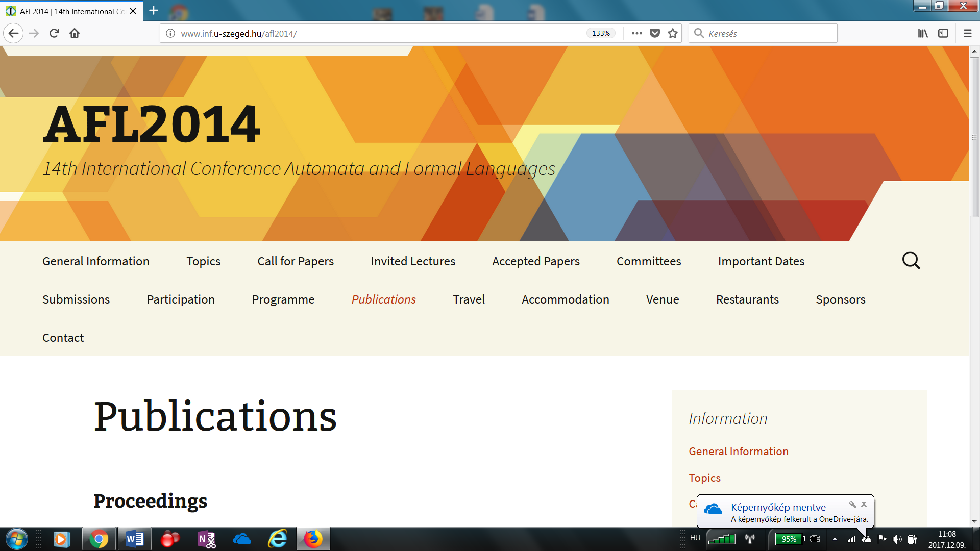Open the page actions three-dots menu
Image resolution: width=980 pixels, height=551 pixels.
pos(636,34)
